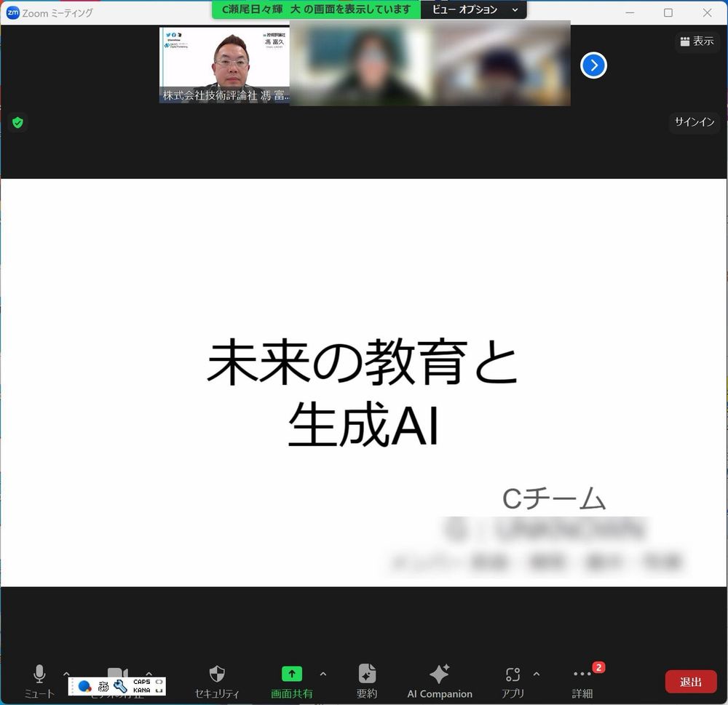
Task: Expand audio options next to ミュート
Action: click(x=66, y=674)
